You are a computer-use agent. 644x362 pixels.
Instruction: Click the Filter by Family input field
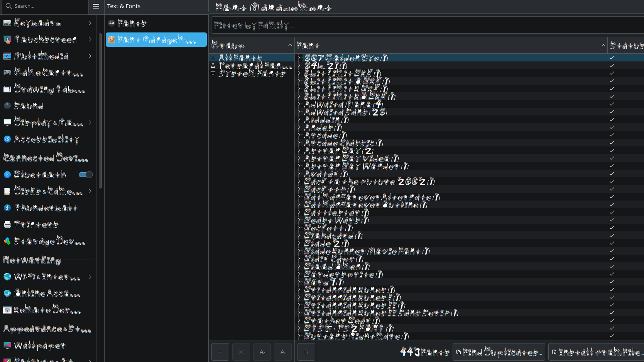pos(424,25)
